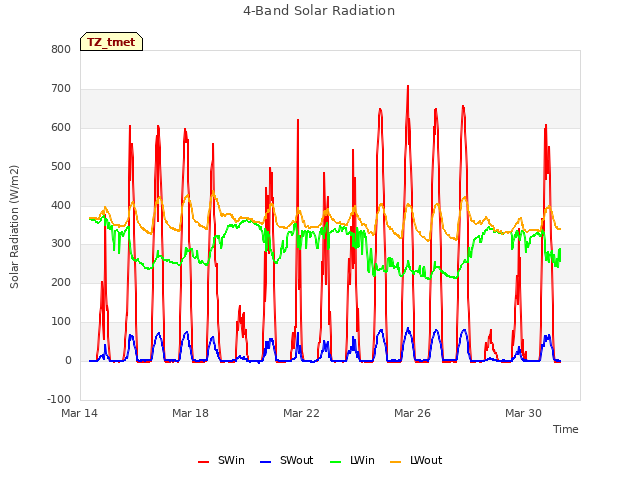Click the Time axis title
This screenshot has width=640, height=480.
565,429
